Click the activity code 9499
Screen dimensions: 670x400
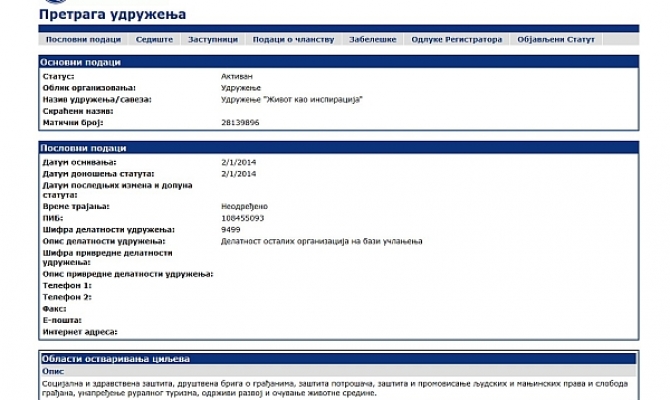click(230, 229)
